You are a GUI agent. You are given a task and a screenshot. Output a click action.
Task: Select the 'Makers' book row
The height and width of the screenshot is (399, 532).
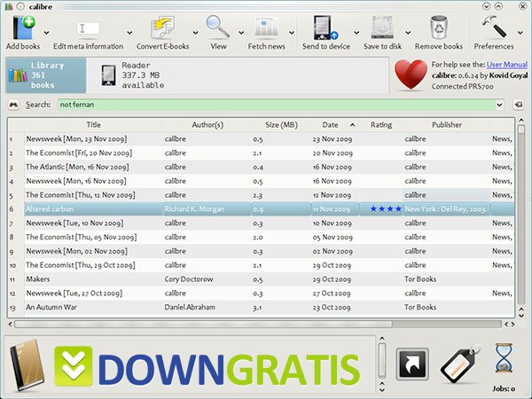[x=270, y=279]
